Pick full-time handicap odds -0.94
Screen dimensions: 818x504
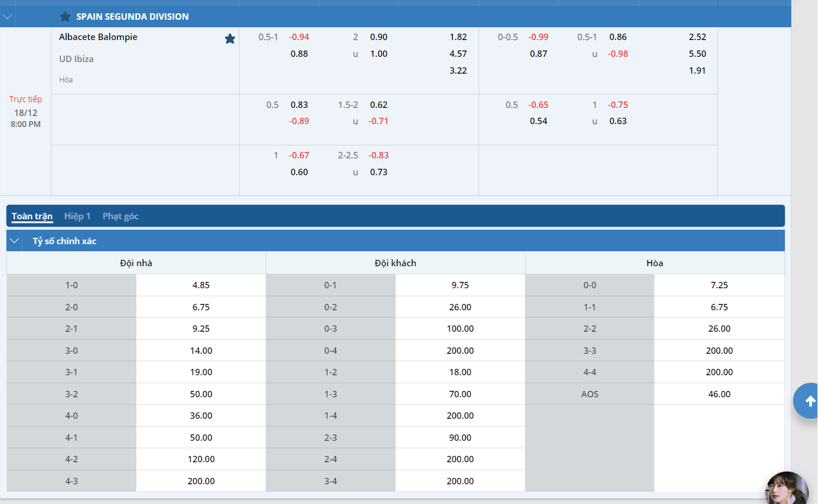pyautogui.click(x=299, y=37)
